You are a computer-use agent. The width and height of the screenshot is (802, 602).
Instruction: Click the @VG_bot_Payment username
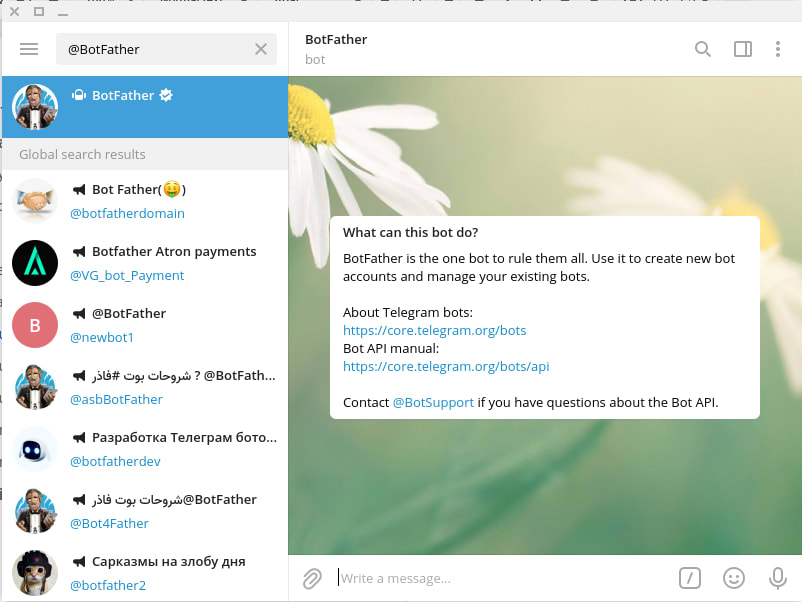pos(127,276)
